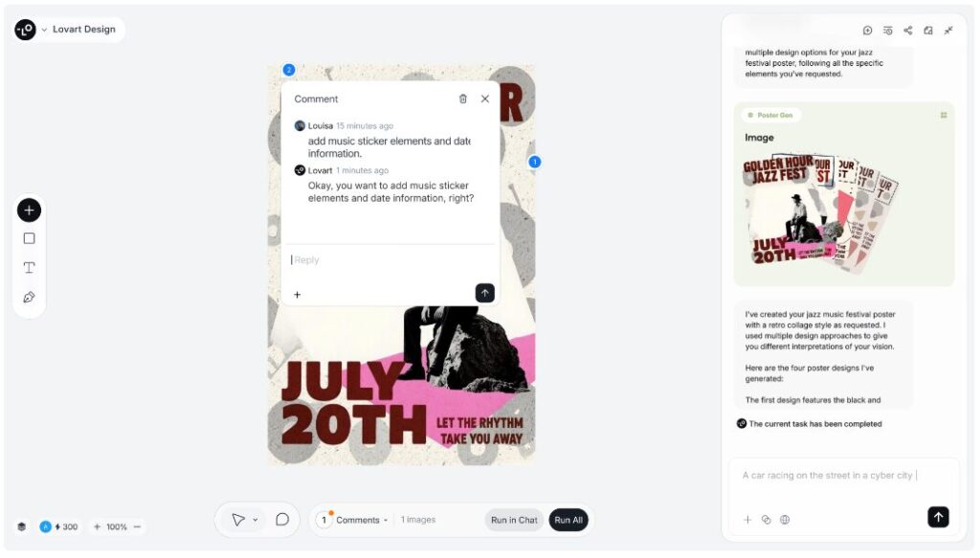Expand the Lovart Design project dropdown

tap(44, 30)
